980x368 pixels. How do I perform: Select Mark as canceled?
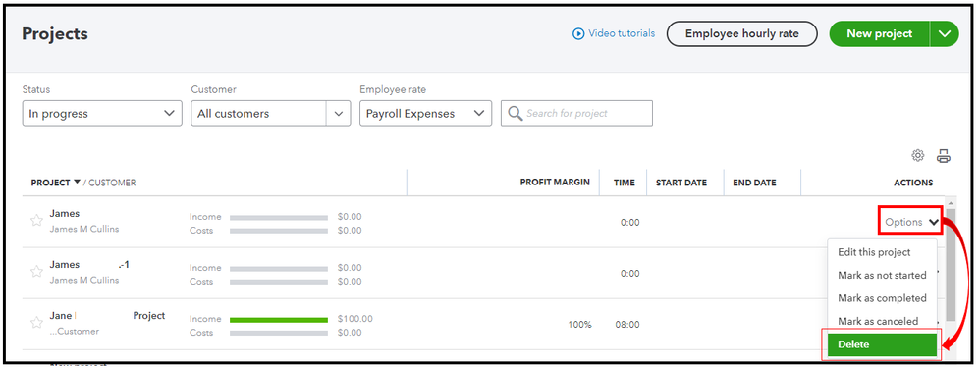(x=878, y=321)
